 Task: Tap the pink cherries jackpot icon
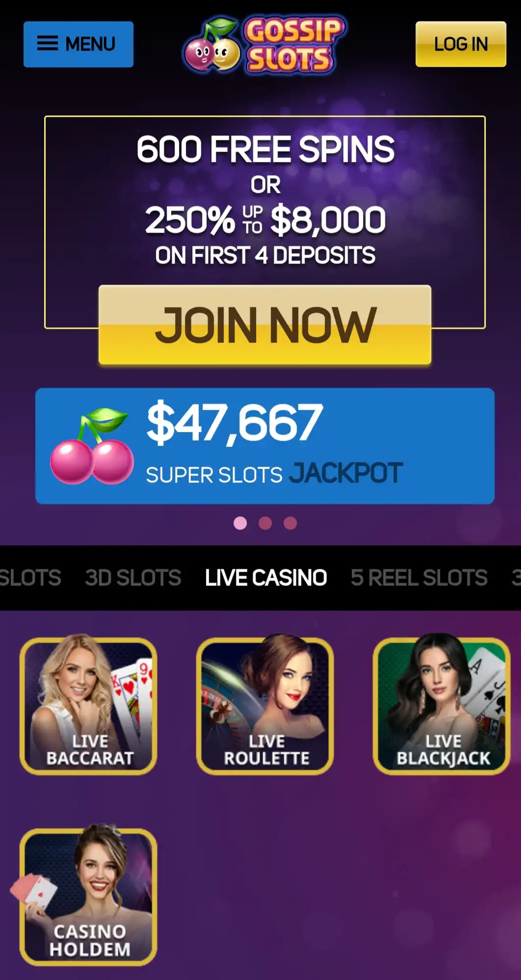pos(92,446)
